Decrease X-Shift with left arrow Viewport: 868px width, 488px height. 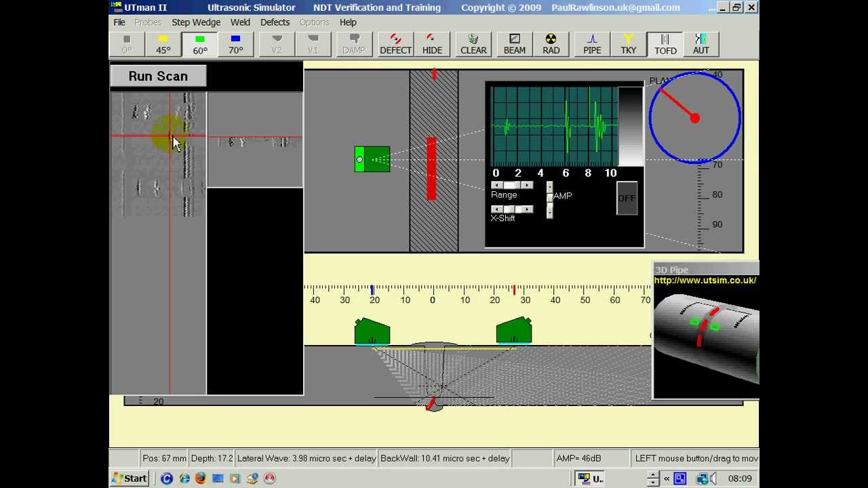tap(496, 209)
